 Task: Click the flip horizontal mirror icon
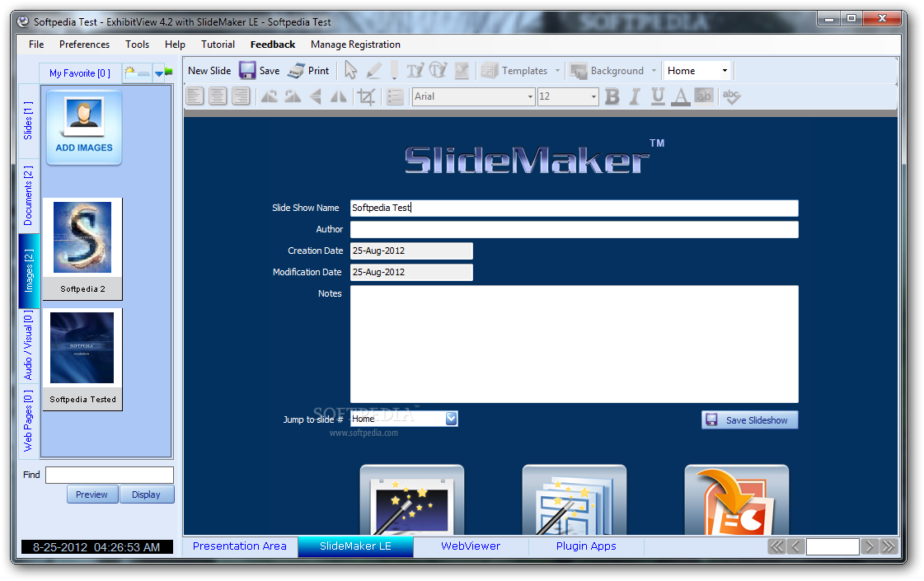click(338, 96)
